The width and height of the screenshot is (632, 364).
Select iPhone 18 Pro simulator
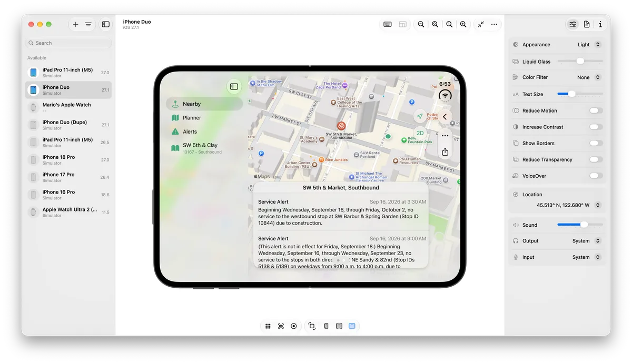tap(68, 159)
